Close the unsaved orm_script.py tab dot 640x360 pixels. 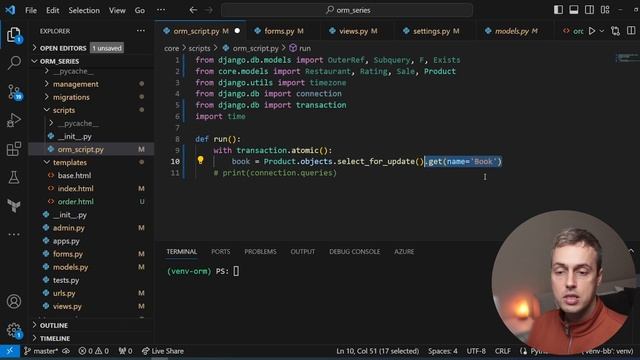[237, 31]
